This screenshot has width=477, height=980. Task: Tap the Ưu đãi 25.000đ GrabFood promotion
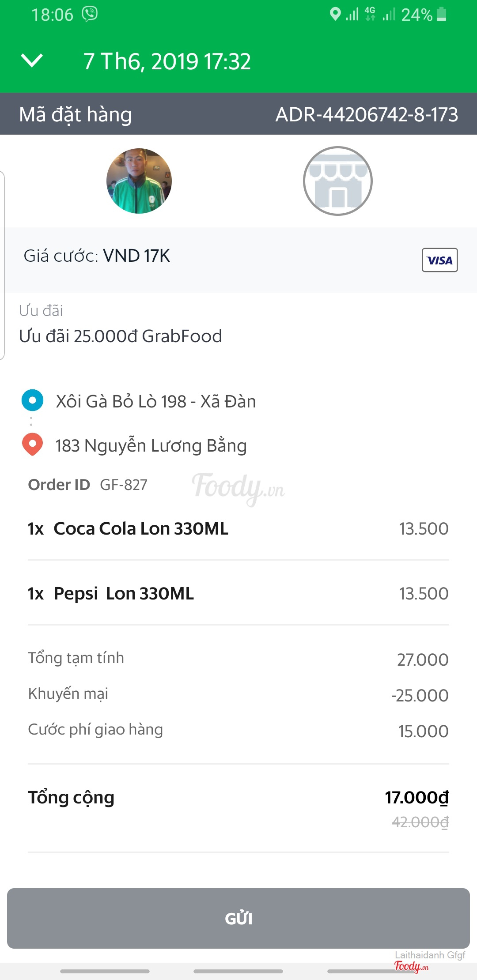120,336
